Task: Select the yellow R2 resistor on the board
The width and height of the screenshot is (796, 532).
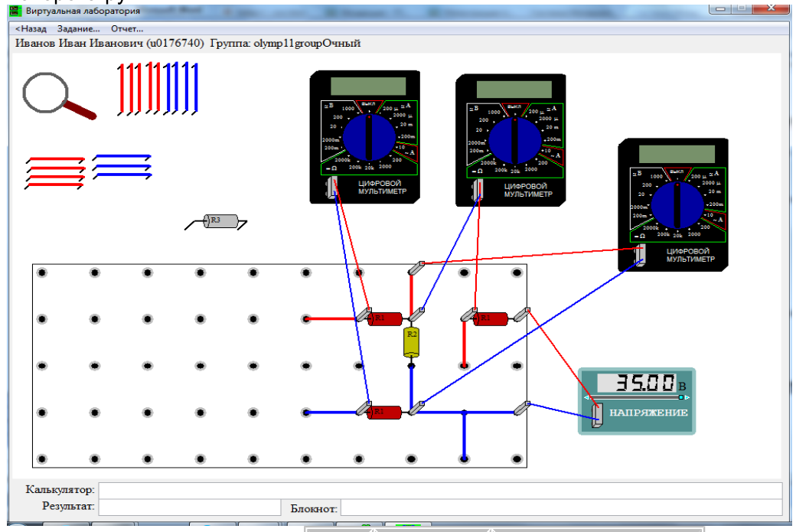Action: pyautogui.click(x=411, y=343)
